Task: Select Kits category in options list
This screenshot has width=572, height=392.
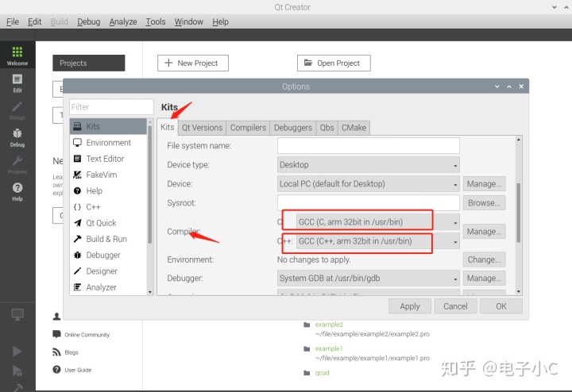Action: tap(108, 126)
